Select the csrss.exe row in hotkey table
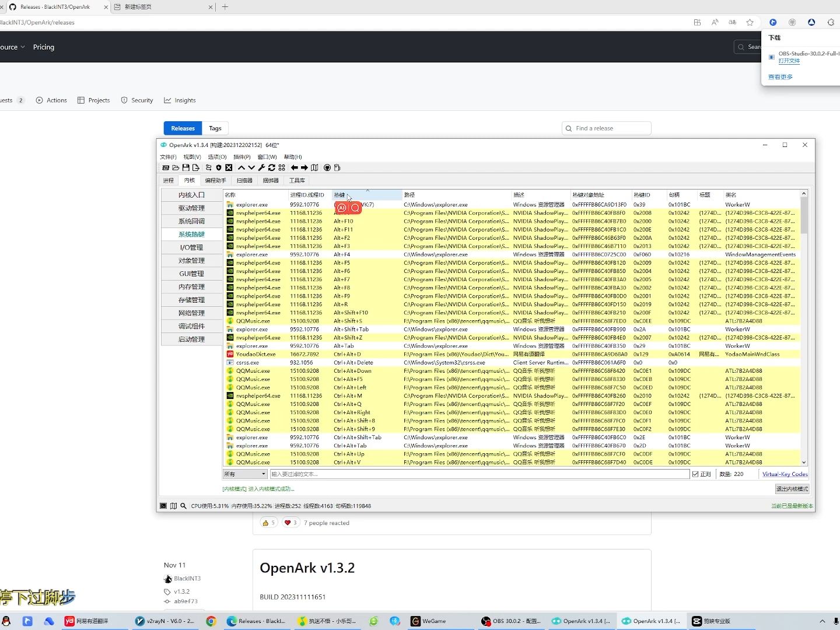 [x=512, y=362]
